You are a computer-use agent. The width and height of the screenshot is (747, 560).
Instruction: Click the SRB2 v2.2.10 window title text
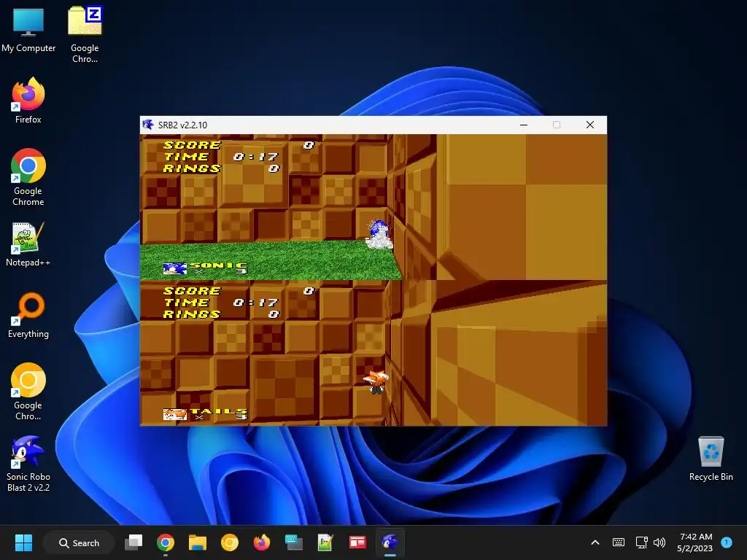[182, 125]
